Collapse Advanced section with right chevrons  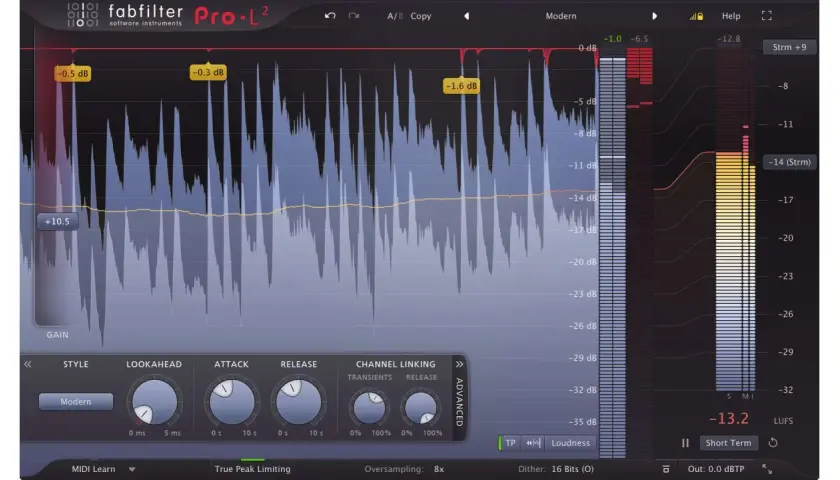pos(459,364)
